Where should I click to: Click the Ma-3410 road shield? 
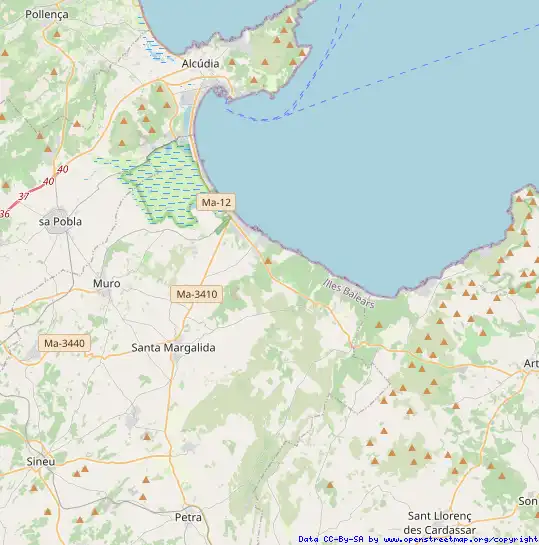click(197, 294)
